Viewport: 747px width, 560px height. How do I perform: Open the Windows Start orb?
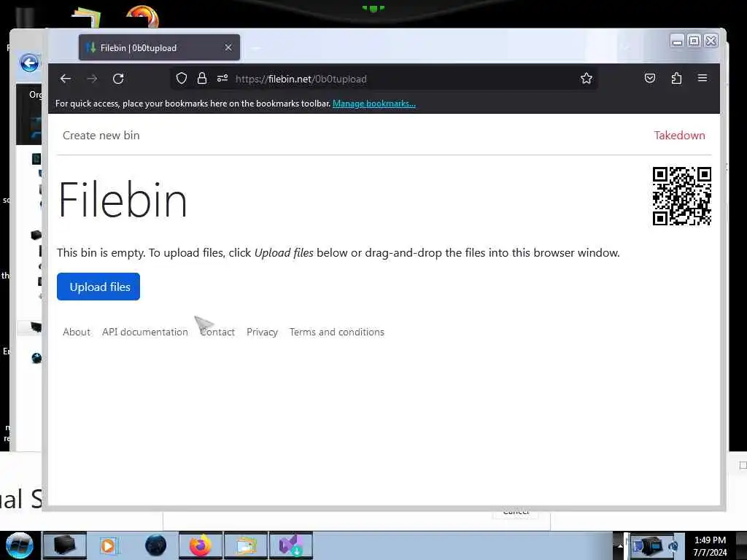(19, 545)
